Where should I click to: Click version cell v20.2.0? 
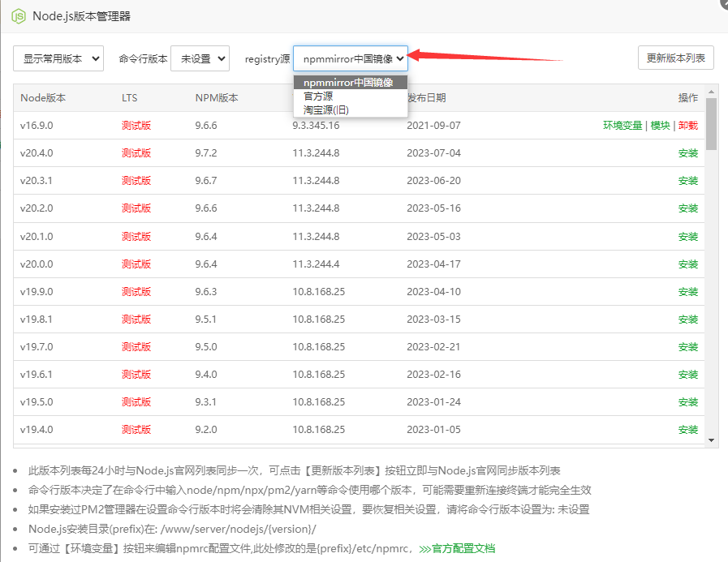coord(37,208)
